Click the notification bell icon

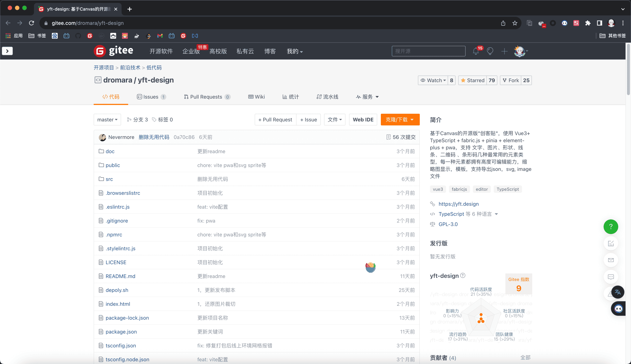point(475,51)
